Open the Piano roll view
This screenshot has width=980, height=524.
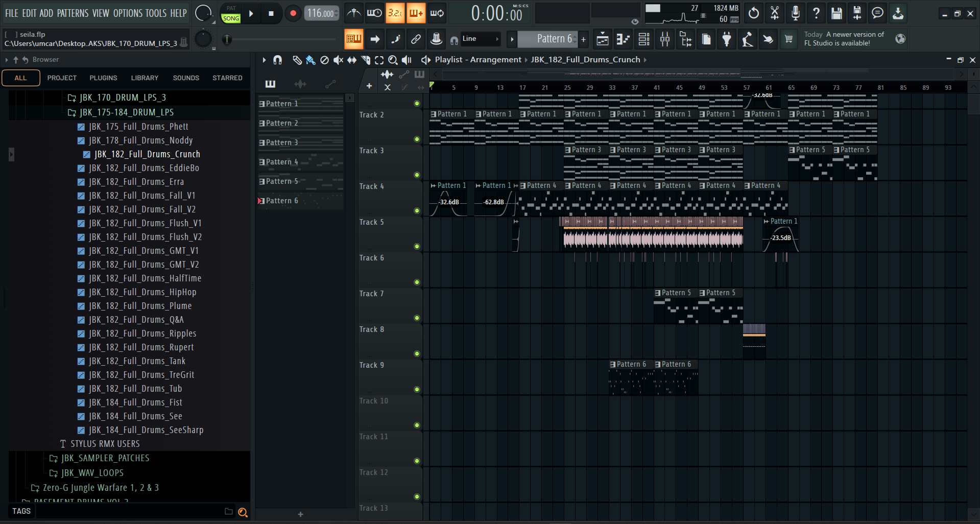click(x=624, y=39)
